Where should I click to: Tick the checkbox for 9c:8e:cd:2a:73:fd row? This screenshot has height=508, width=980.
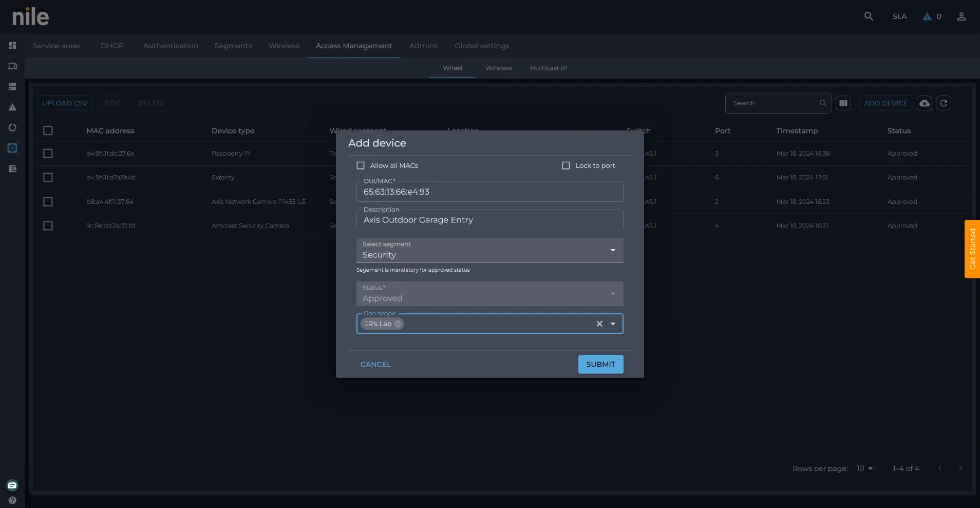click(x=48, y=226)
